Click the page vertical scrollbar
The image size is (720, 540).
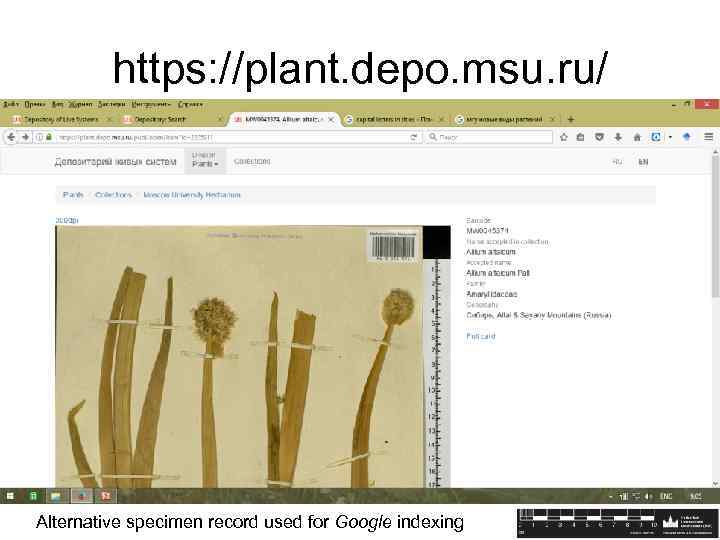coord(715,225)
